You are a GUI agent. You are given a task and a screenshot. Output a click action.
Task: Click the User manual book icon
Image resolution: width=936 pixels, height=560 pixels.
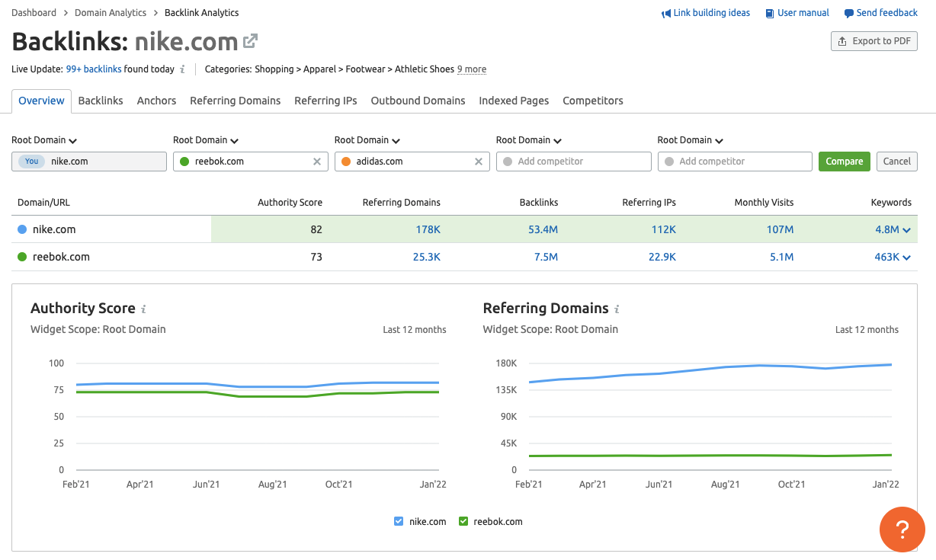click(770, 13)
